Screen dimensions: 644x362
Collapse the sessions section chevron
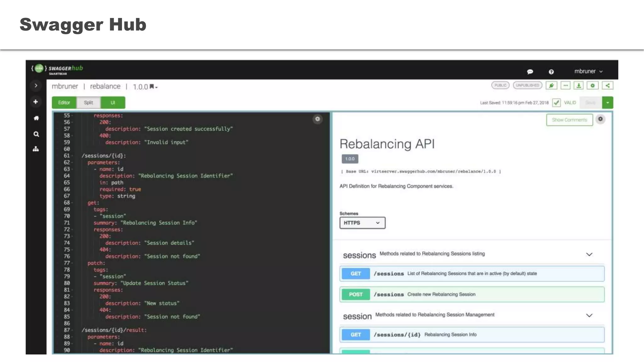click(589, 254)
